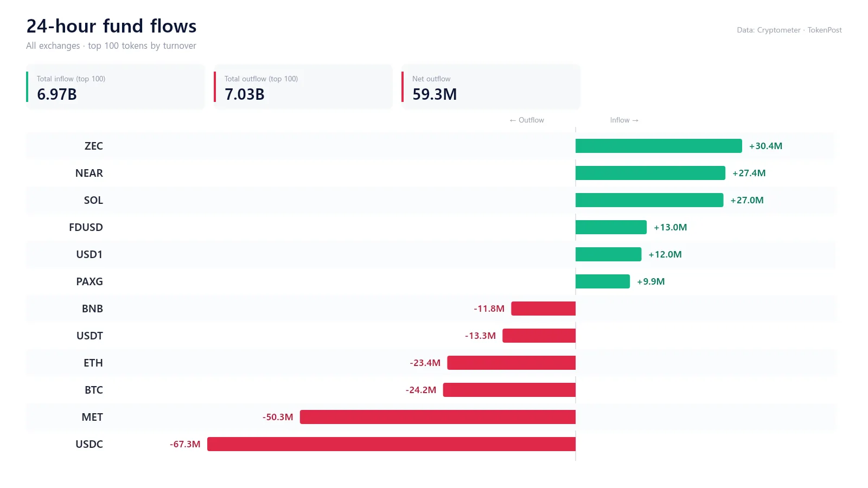Select the PAXG token label
The height and width of the screenshot is (488, 868).
tap(89, 281)
